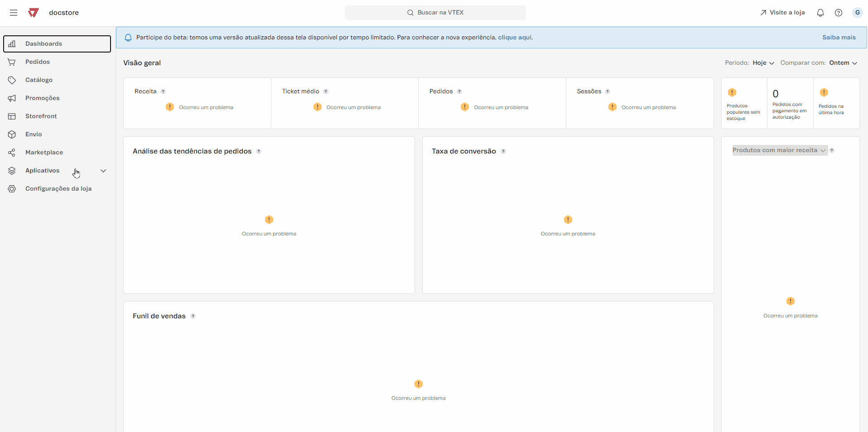Click the Storefront icon in the sidebar
Image resolution: width=868 pixels, height=432 pixels.
pyautogui.click(x=12, y=116)
